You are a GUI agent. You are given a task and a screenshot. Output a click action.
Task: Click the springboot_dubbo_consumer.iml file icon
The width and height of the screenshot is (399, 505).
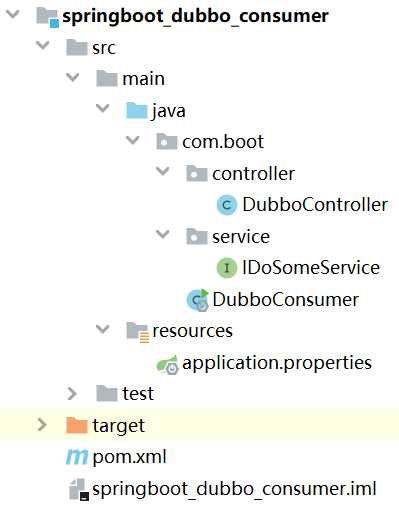pos(78,489)
